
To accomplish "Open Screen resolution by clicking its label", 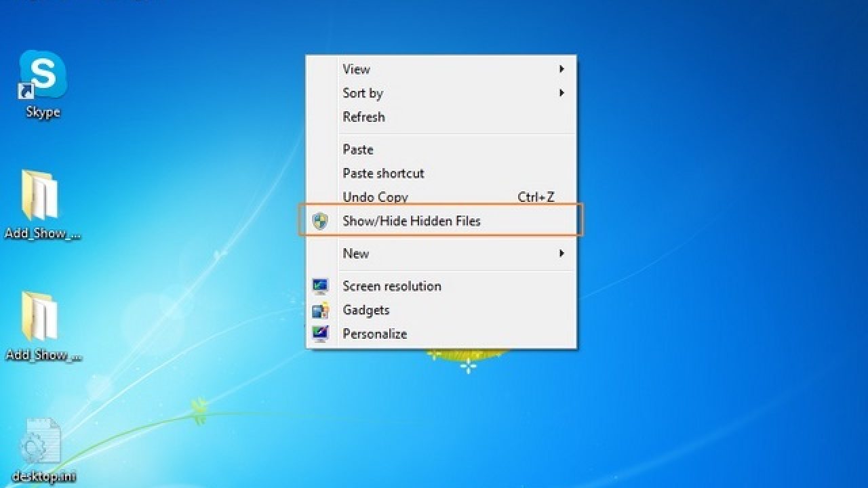I will tap(392, 286).
